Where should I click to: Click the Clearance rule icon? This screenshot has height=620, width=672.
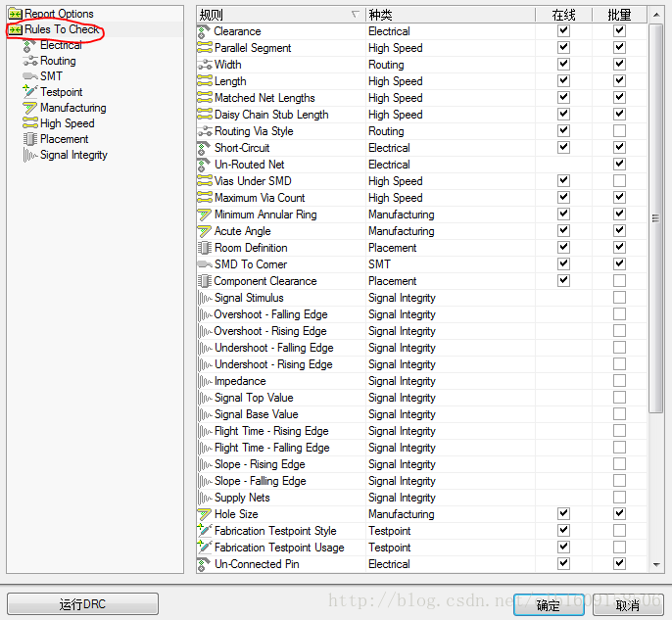pos(204,31)
